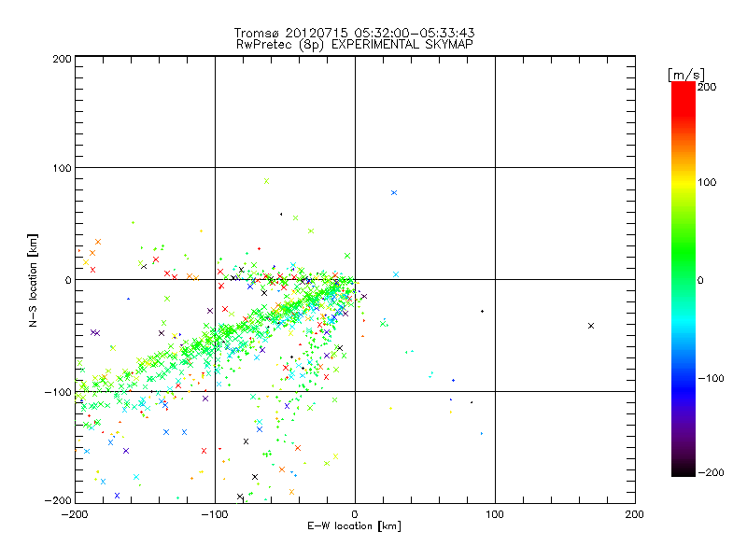Click the rainbow velocity color bar

pos(684,279)
